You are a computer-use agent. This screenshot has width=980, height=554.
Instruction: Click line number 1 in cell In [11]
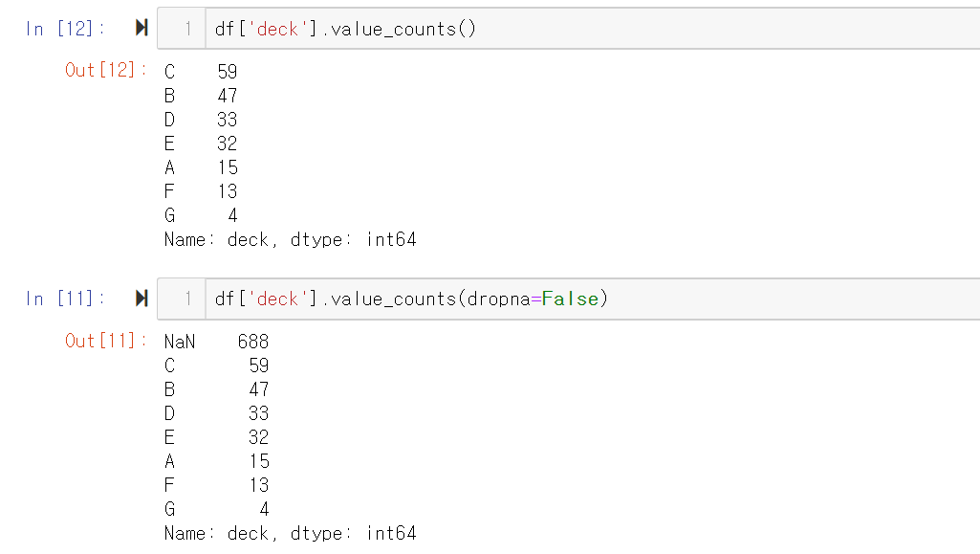tap(187, 299)
